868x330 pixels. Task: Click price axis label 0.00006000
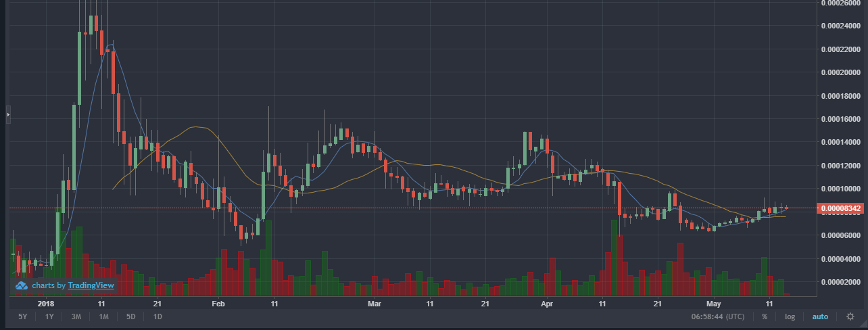tap(840, 235)
